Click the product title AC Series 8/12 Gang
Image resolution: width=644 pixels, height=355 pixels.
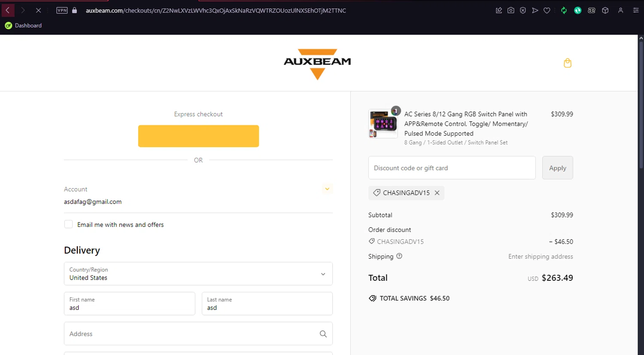tap(466, 123)
